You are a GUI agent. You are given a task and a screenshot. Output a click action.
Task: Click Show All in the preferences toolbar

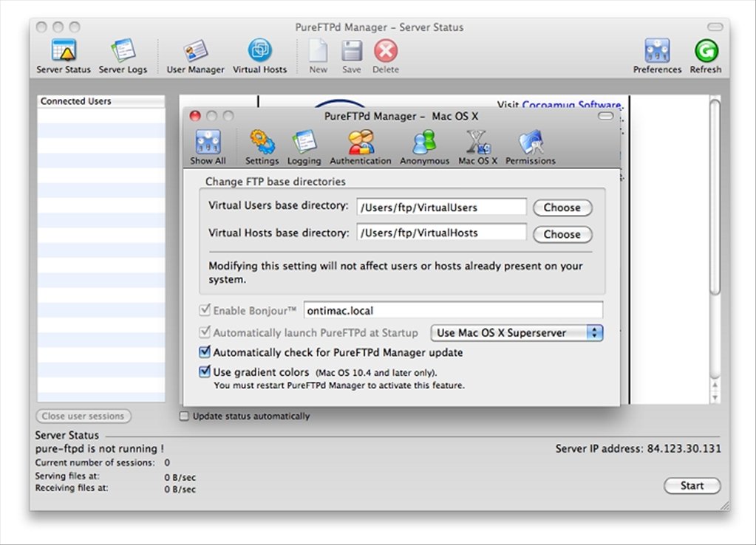coord(208,148)
